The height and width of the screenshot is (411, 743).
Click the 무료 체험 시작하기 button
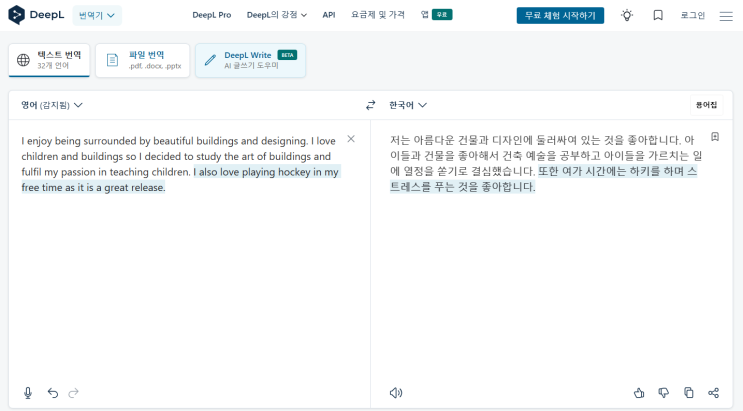click(560, 16)
